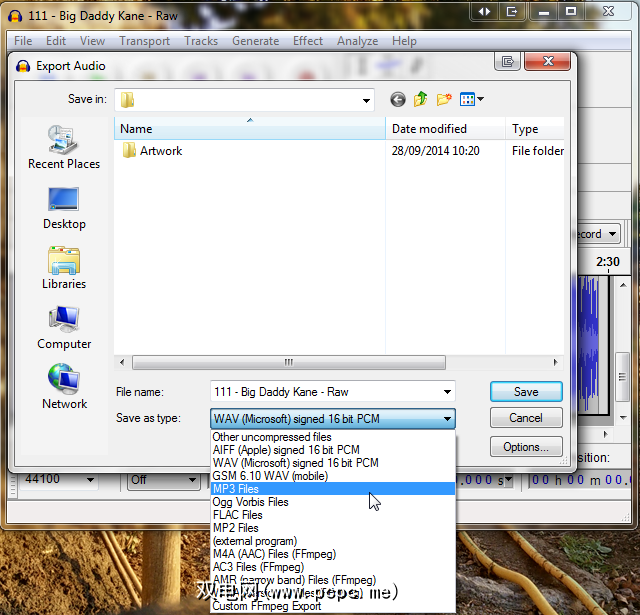
Task: Open the View Menu icon dropdown
Action: pyautogui.click(x=471, y=99)
